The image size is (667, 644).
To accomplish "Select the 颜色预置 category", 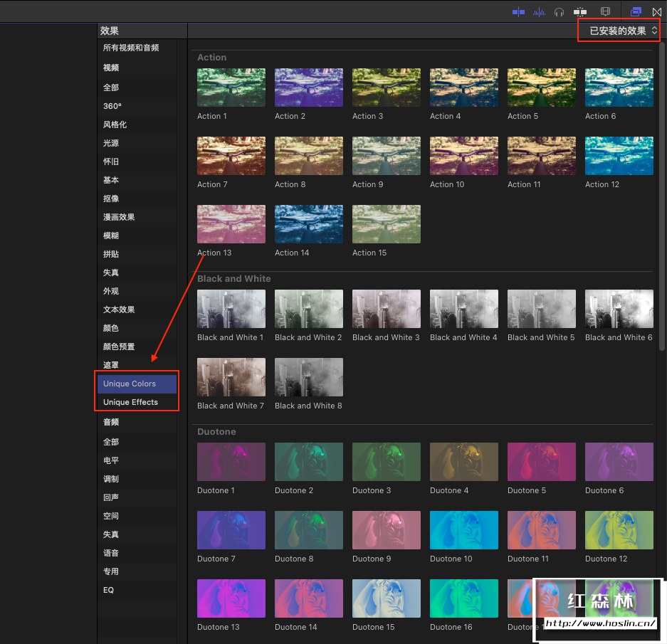I will [x=137, y=347].
